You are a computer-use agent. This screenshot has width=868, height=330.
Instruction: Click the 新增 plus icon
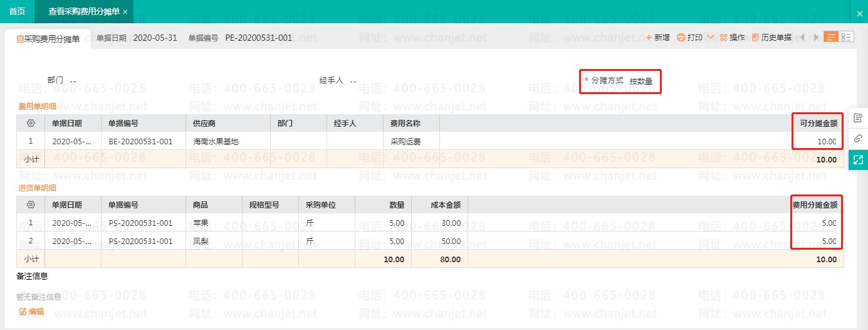click(x=649, y=38)
